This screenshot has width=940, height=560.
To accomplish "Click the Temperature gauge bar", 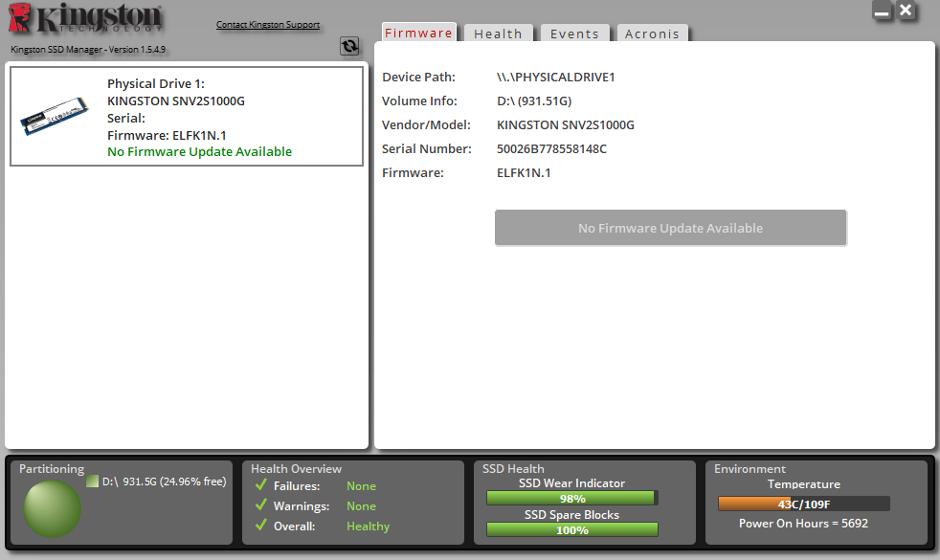I will [x=803, y=504].
